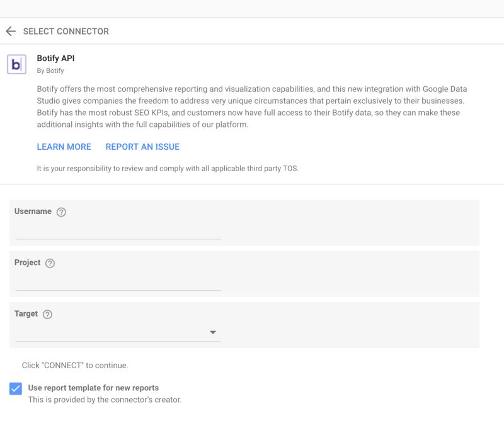Click the back arrow to return to connector list
Viewport: 504px width, 428px height.
[x=11, y=30]
